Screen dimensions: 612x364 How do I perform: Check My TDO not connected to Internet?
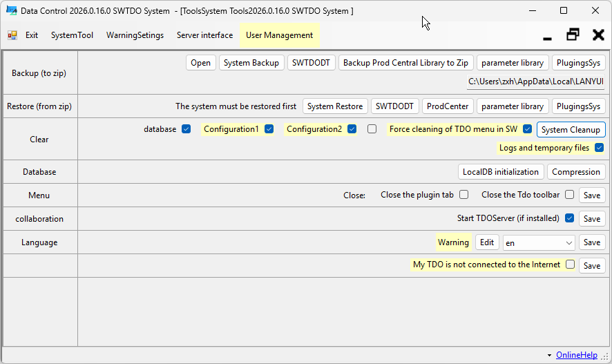[570, 265]
